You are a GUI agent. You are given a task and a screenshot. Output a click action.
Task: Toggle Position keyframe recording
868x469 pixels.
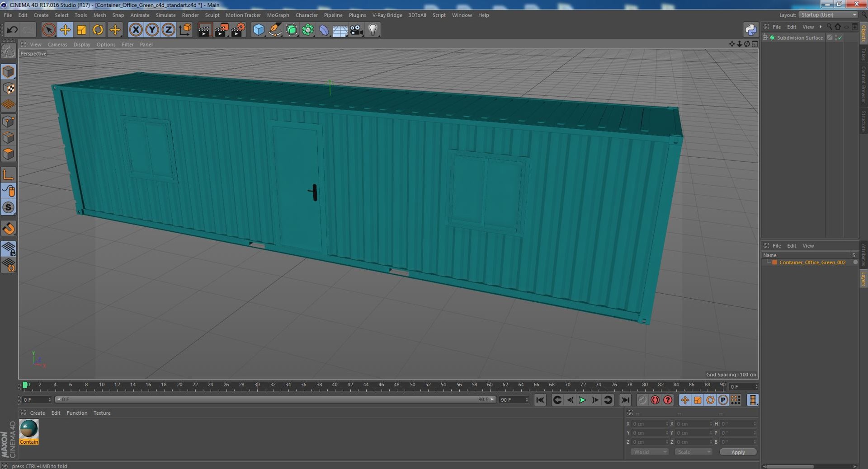point(685,400)
